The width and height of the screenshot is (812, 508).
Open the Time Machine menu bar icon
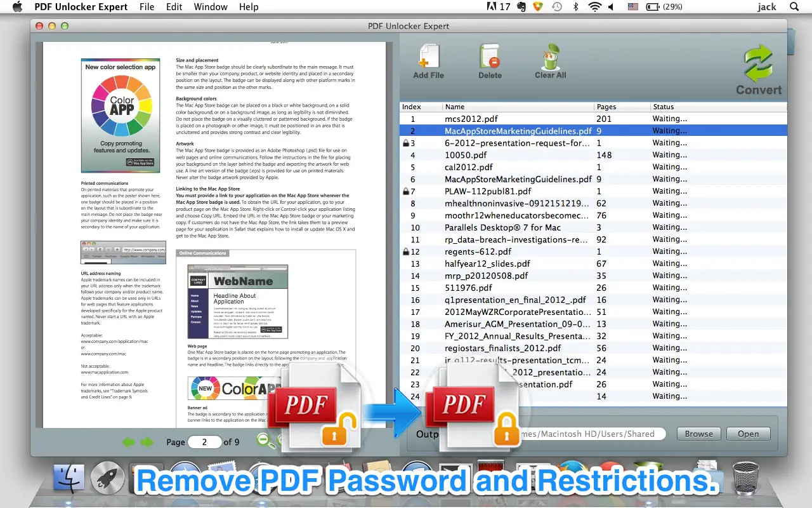click(x=557, y=7)
